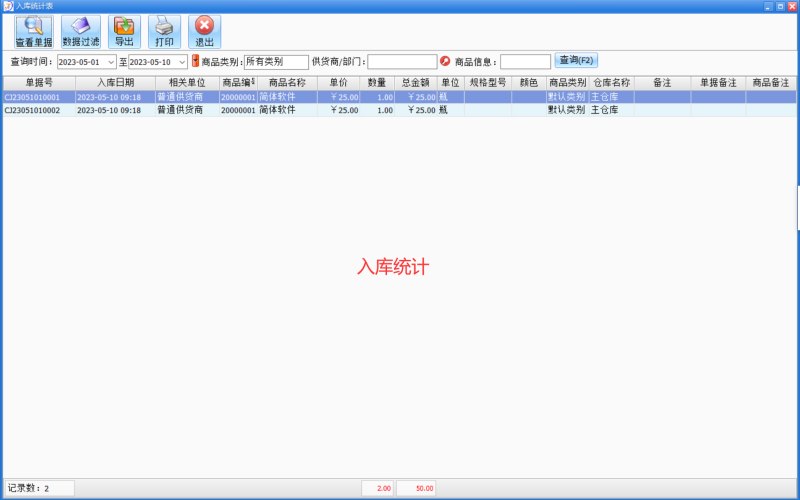Click the red date quick-select icon

(195, 61)
